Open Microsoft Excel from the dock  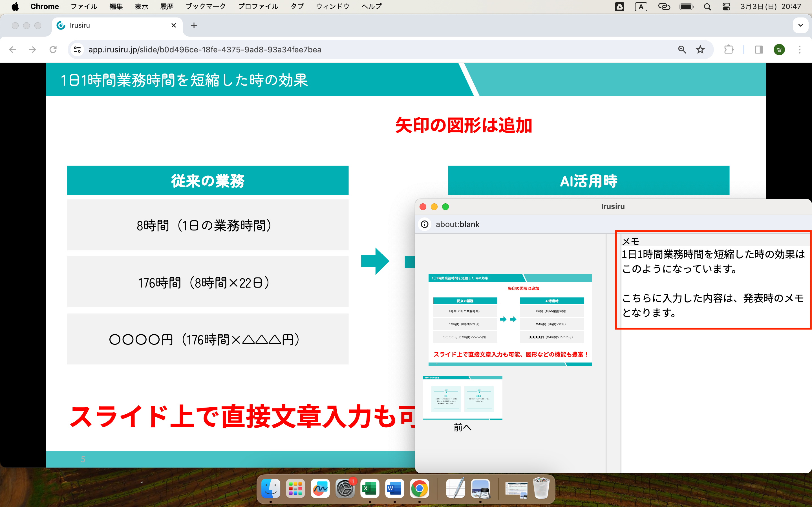coord(369,489)
